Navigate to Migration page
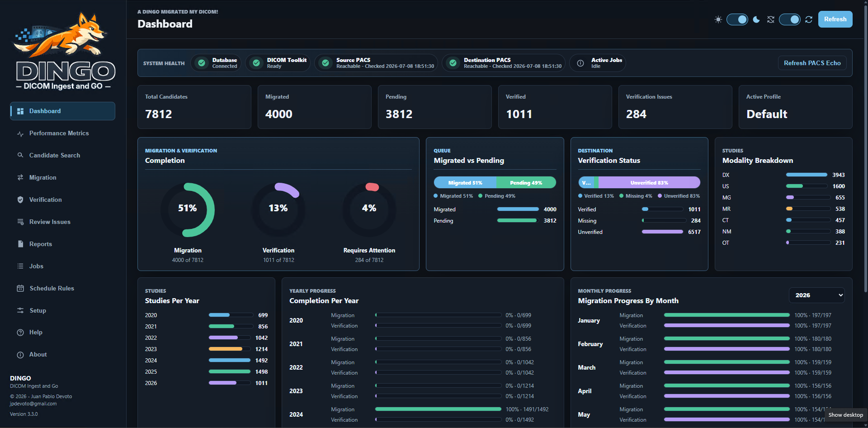The height and width of the screenshot is (428, 868). pos(62,177)
